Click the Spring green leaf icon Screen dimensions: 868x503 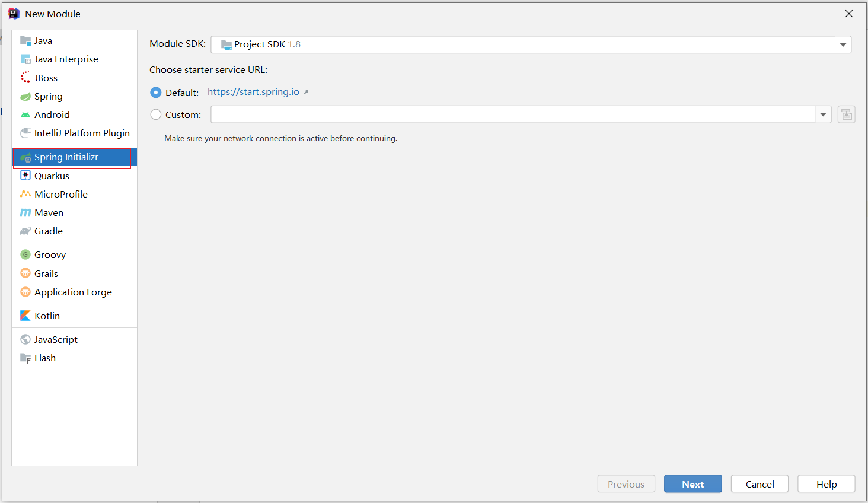pos(25,97)
